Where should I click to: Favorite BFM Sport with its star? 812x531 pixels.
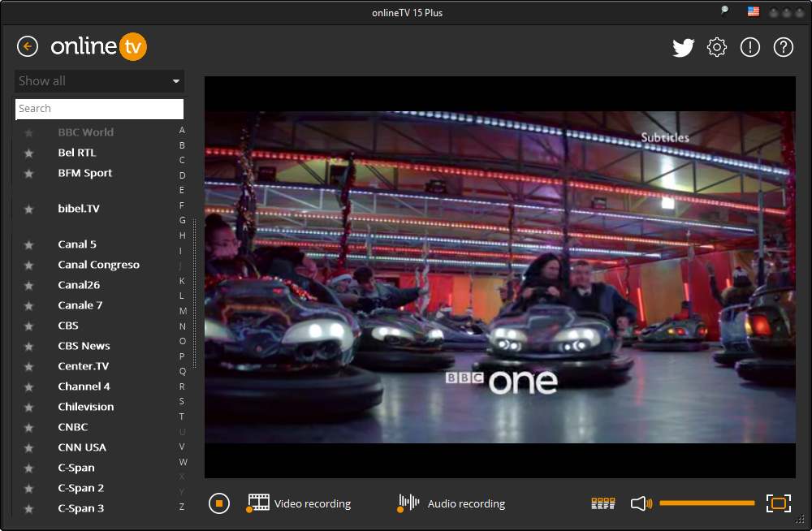(29, 173)
